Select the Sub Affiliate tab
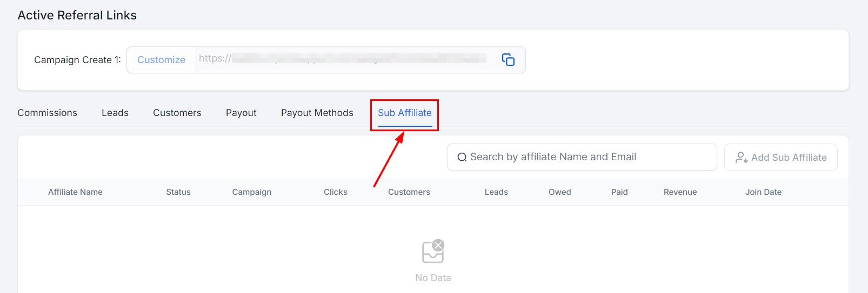The width and height of the screenshot is (868, 293). coord(405,113)
